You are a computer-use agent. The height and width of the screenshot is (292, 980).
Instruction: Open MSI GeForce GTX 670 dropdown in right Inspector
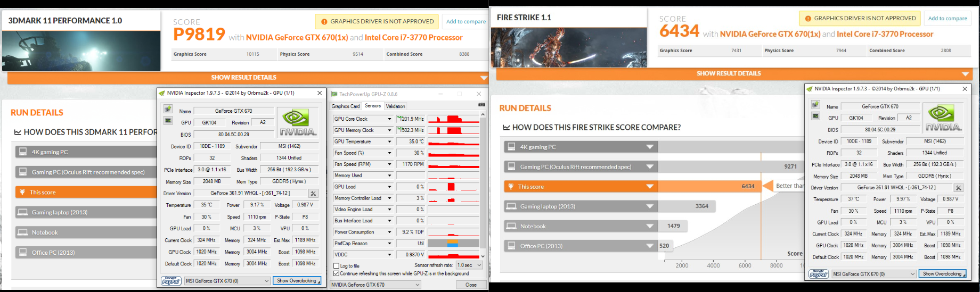[x=875, y=274]
